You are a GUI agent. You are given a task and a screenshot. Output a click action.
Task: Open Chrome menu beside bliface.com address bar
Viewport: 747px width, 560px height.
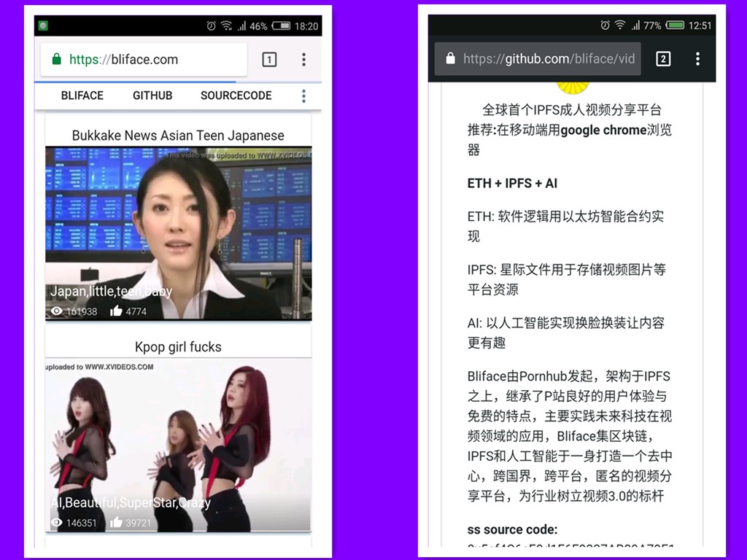[303, 60]
